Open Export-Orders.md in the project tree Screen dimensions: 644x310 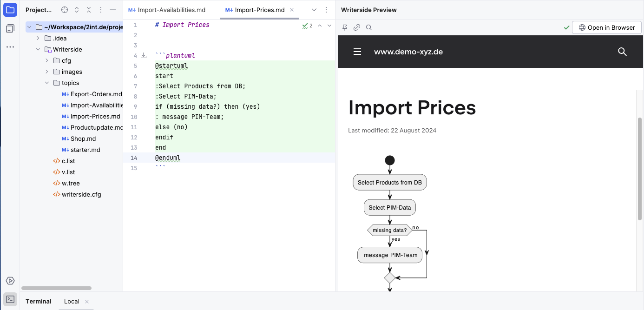(x=96, y=94)
